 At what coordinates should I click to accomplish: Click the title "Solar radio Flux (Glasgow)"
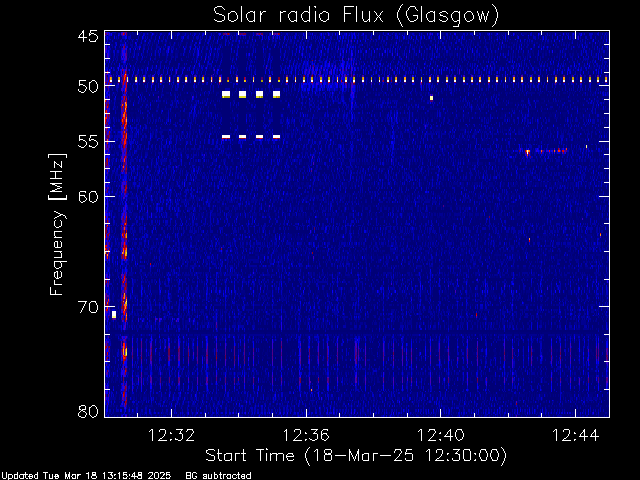tap(356, 16)
